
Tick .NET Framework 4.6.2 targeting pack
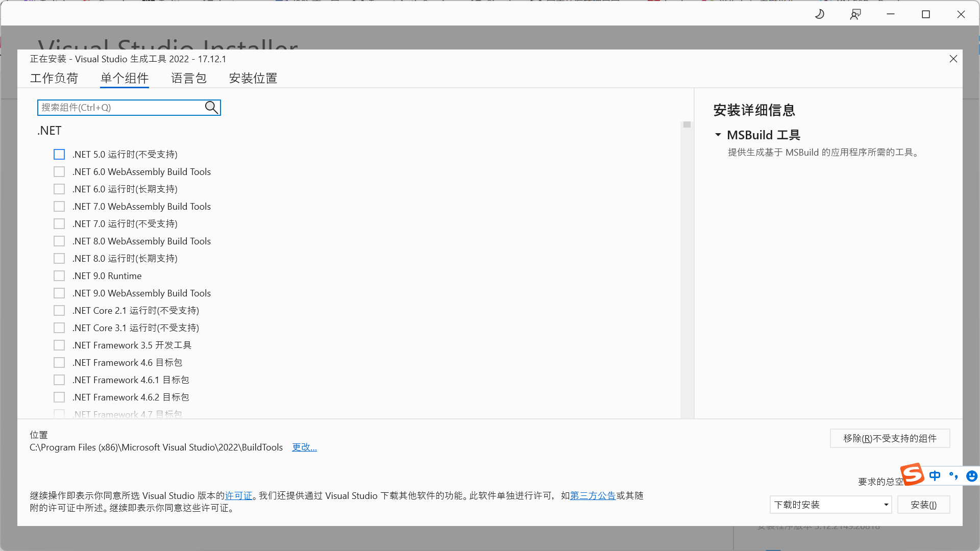(59, 397)
